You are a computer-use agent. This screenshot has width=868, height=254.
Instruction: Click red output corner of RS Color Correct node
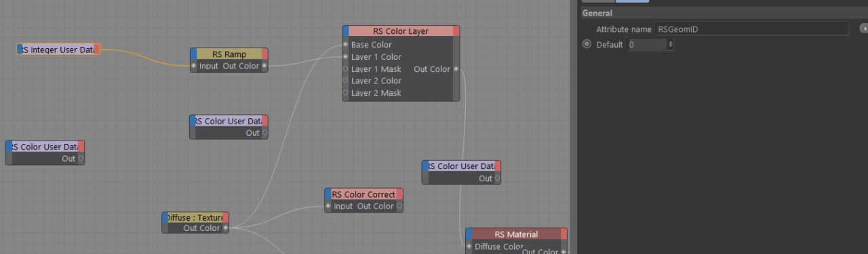pyautogui.click(x=399, y=194)
